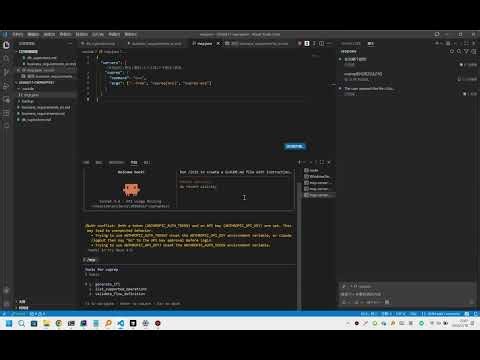Image resolution: width=480 pixels, height=360 pixels.
Task: Click the remote indicator at status bar left
Action: coord(4,314)
